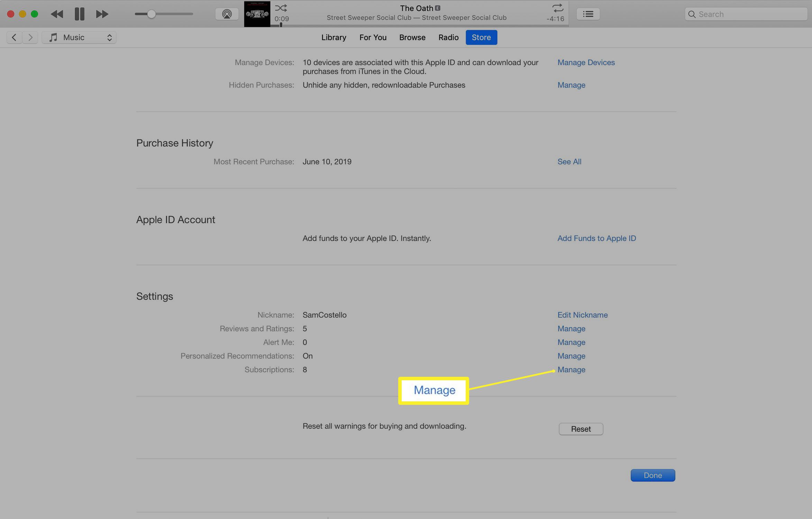This screenshot has height=519, width=812.
Task: Select the Radio tab
Action: tap(449, 37)
